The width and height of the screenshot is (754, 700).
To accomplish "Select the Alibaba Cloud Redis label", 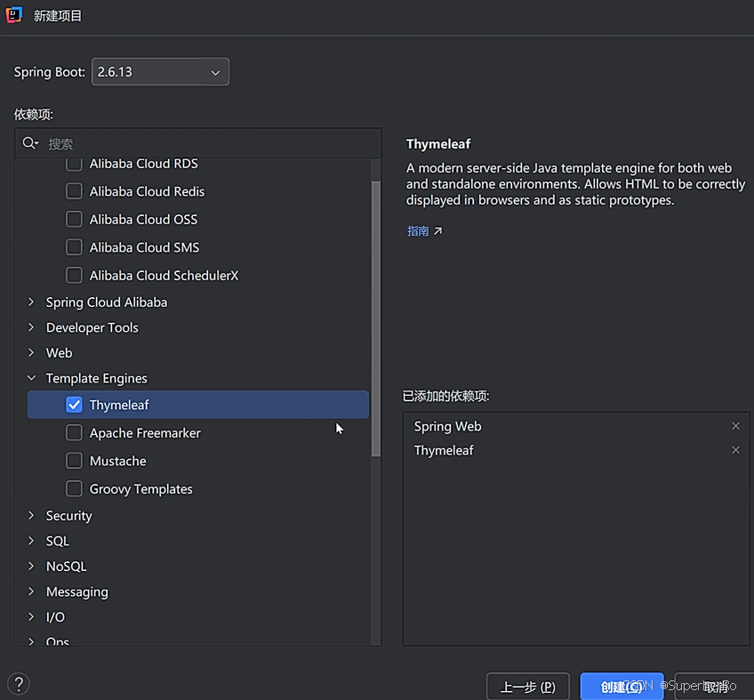I will coord(147,191).
